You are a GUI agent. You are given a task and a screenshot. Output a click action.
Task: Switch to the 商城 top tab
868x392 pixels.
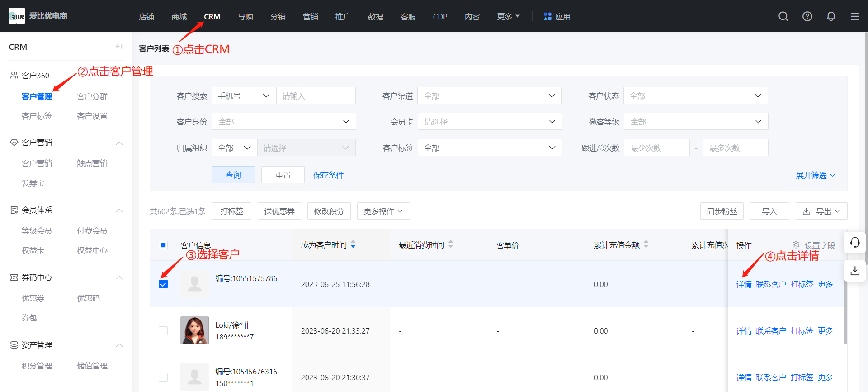point(179,17)
